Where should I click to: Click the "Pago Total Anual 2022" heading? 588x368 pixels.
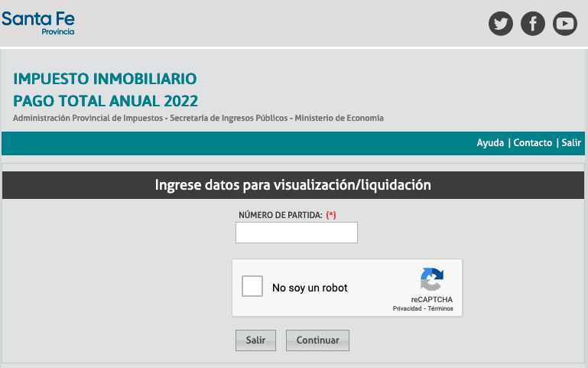pyautogui.click(x=106, y=101)
